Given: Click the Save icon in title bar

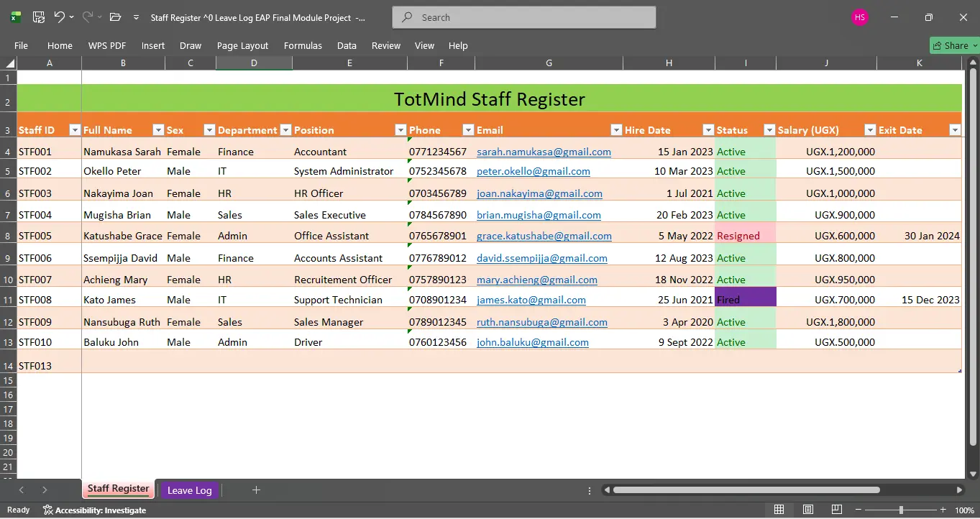Looking at the screenshot, I should (x=39, y=17).
